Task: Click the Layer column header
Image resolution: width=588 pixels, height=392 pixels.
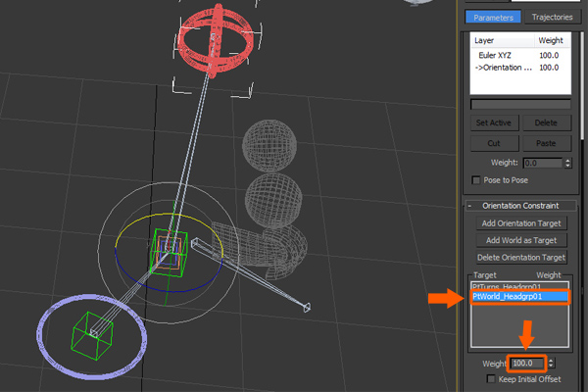Action: (503, 40)
